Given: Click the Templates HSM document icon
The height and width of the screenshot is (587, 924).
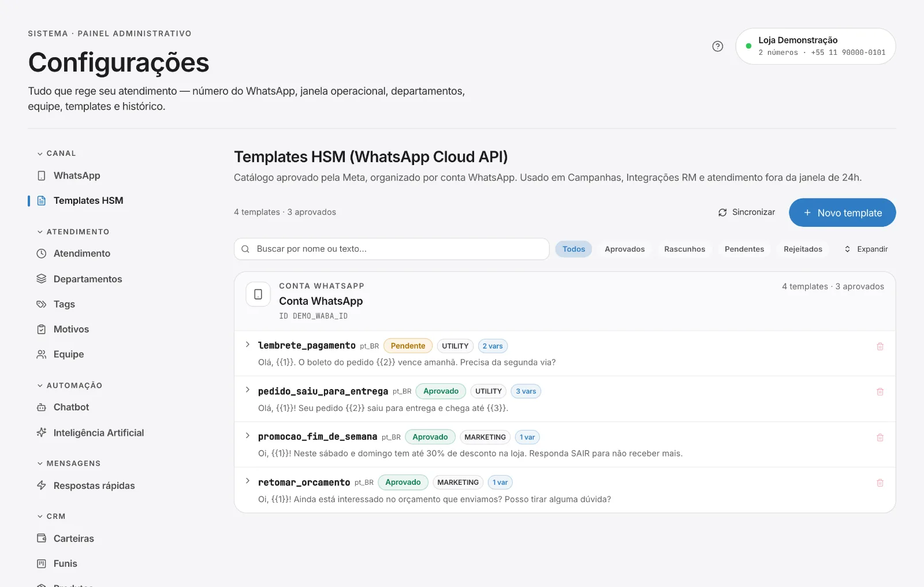Looking at the screenshot, I should [42, 200].
